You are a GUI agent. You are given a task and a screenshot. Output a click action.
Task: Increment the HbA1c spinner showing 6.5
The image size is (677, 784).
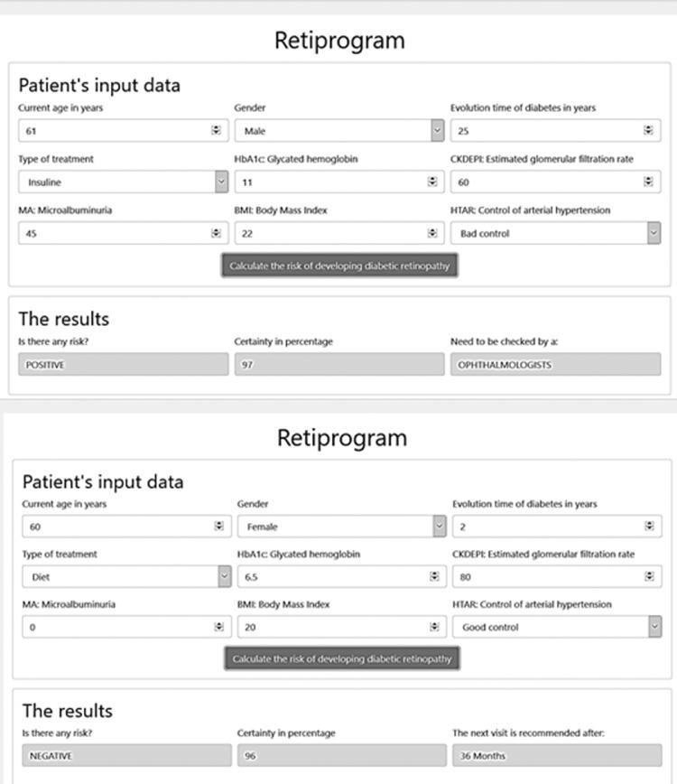tap(432, 575)
